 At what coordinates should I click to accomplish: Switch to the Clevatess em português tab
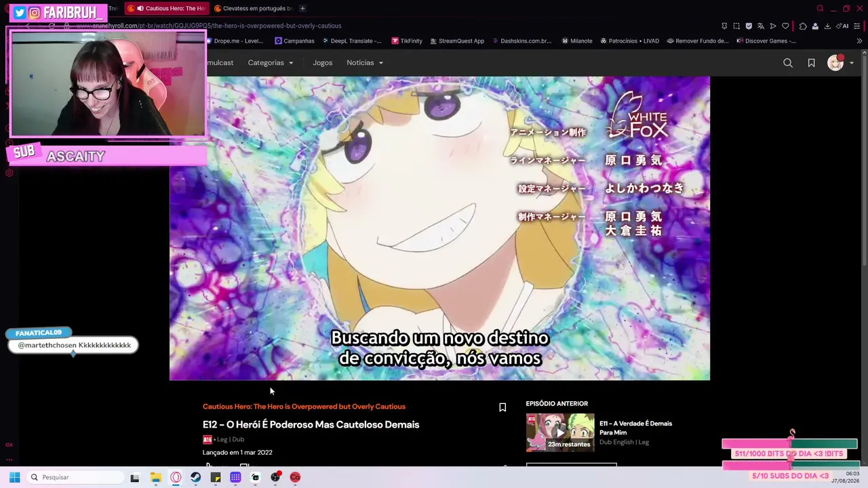254,8
